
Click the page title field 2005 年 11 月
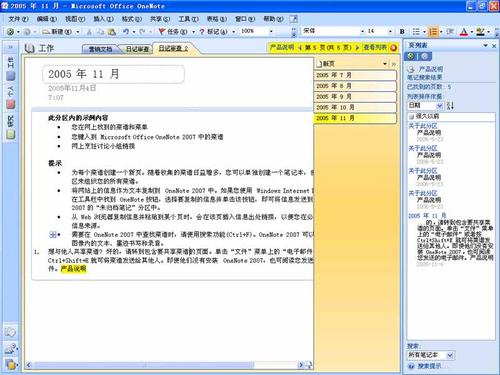(x=113, y=74)
